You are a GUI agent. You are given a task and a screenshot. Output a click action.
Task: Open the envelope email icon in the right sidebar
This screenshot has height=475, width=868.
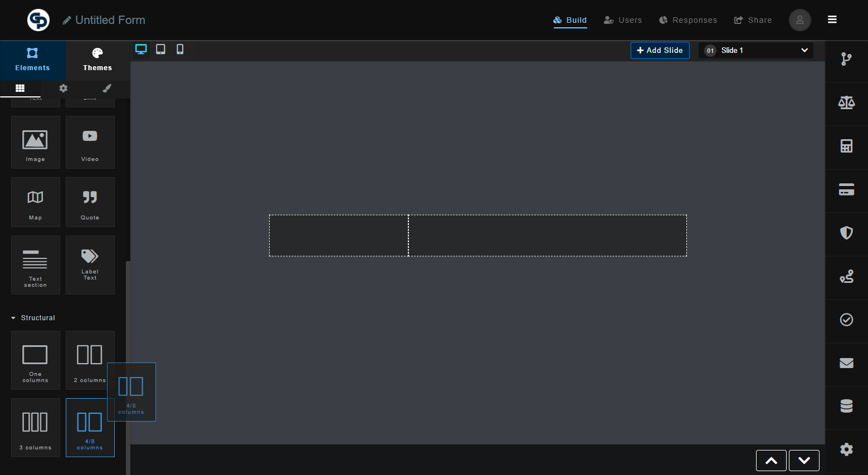click(846, 363)
